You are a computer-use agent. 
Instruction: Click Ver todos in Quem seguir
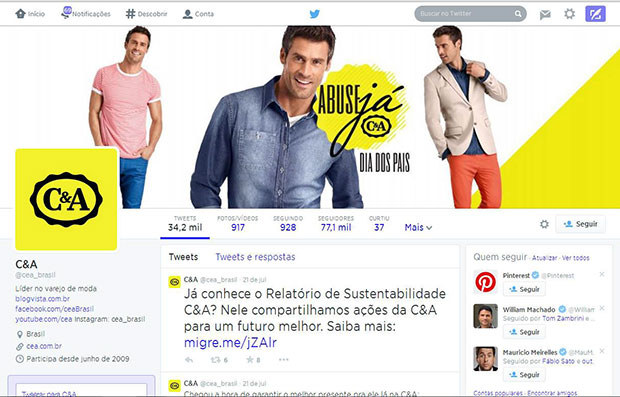tap(575, 258)
